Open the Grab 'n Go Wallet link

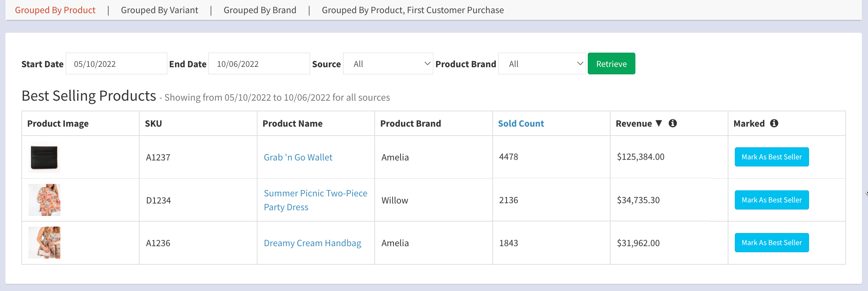(x=298, y=157)
